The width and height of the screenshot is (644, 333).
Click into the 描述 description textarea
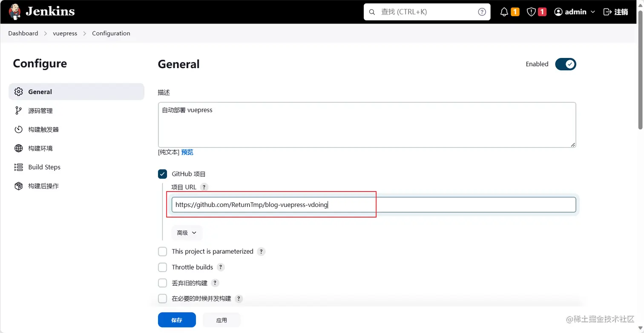367,125
